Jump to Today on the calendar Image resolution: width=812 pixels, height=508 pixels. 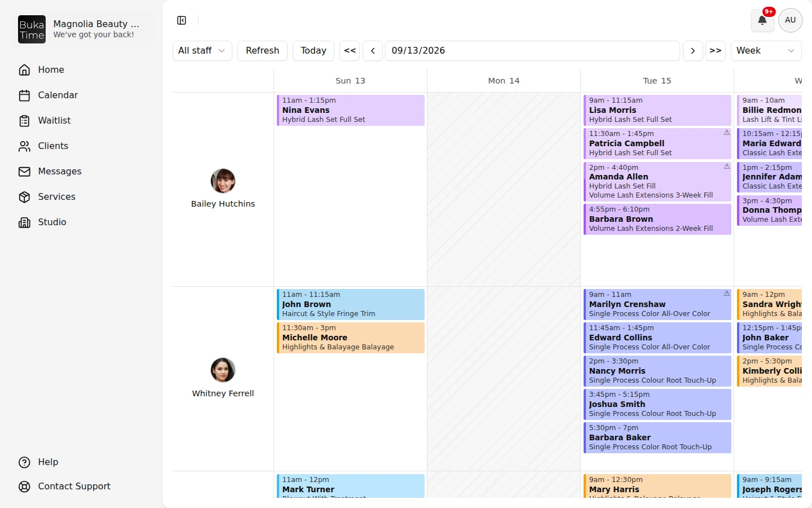coord(314,51)
